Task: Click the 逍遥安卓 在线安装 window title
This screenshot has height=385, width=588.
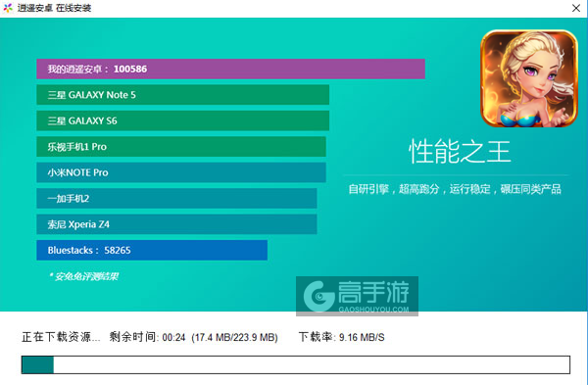Action: coord(54,8)
